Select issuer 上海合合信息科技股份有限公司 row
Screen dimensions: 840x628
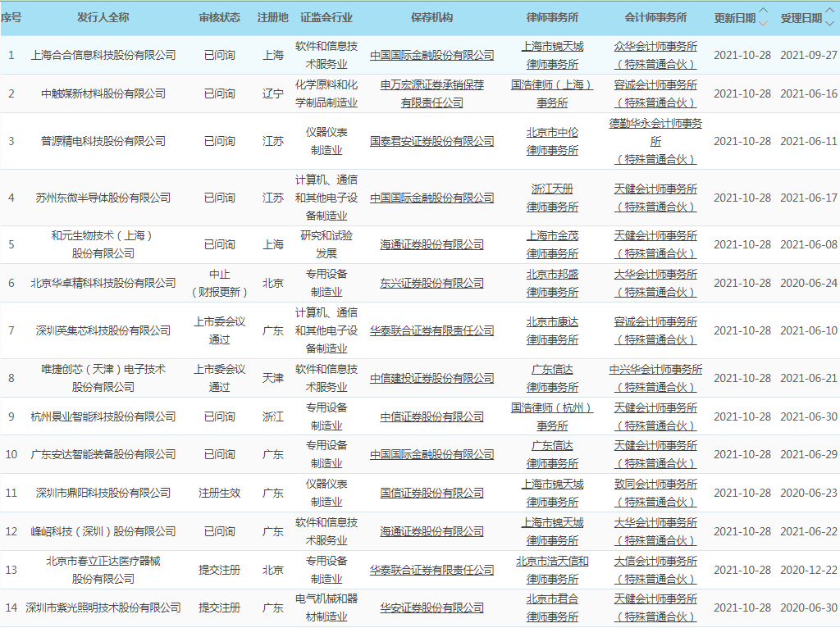pos(103,55)
